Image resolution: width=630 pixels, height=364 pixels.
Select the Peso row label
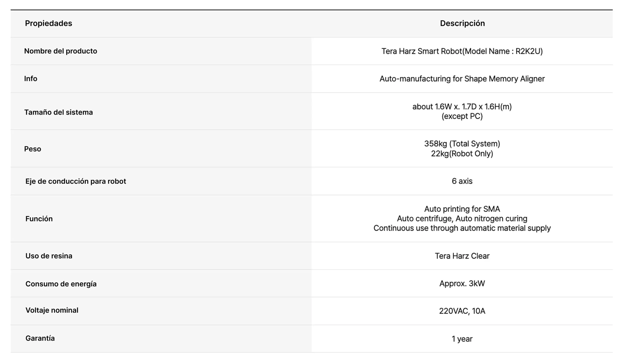click(x=32, y=149)
